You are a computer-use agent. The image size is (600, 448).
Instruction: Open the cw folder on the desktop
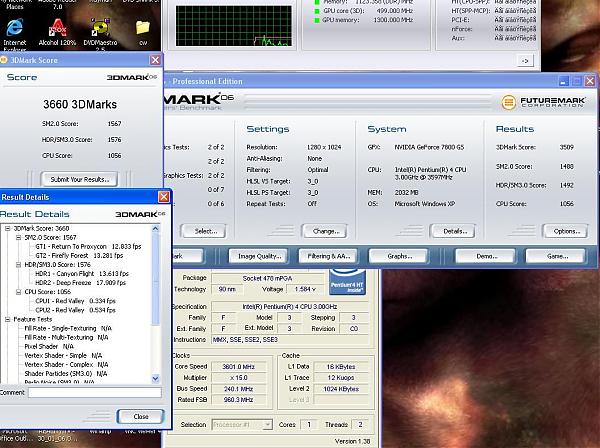click(143, 28)
